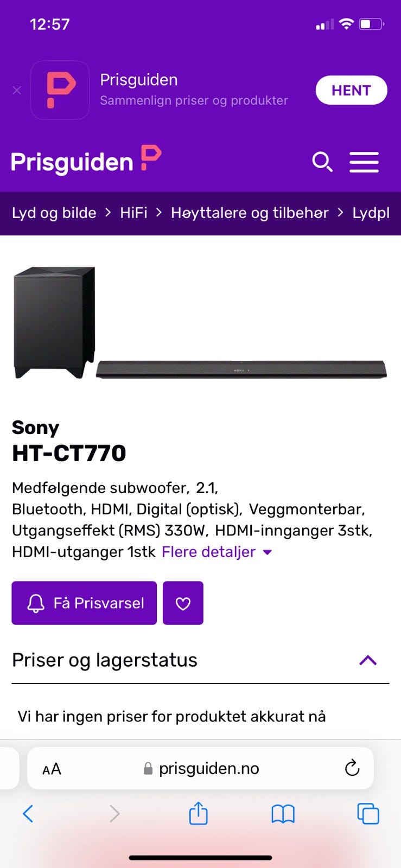Image resolution: width=401 pixels, height=868 pixels.
Task: Dismiss the app banner with X
Action: coord(17,91)
